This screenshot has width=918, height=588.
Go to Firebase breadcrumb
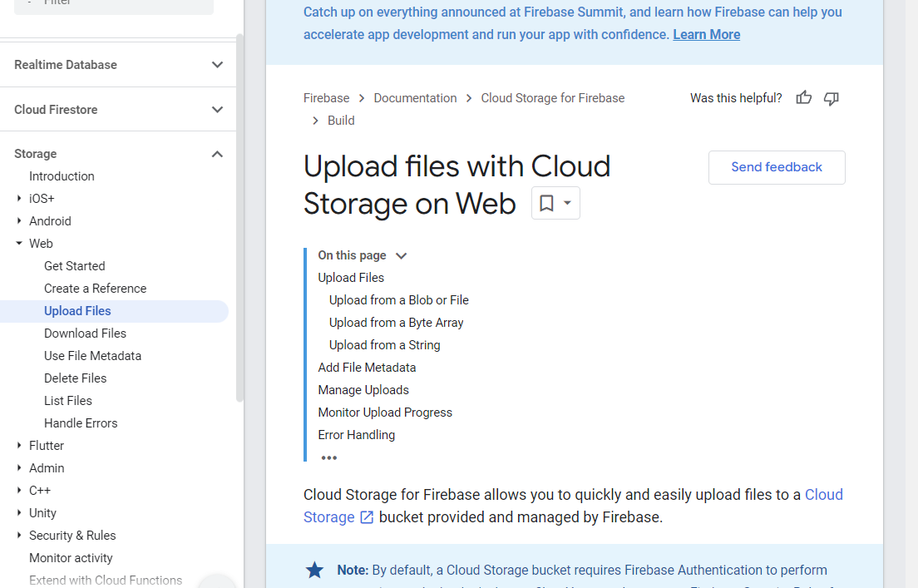[x=326, y=98]
